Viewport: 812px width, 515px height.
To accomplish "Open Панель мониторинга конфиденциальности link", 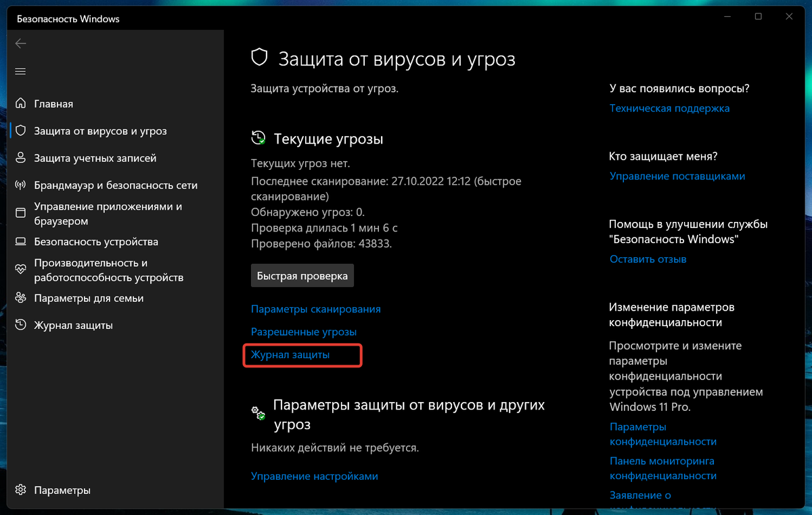I will [663, 468].
